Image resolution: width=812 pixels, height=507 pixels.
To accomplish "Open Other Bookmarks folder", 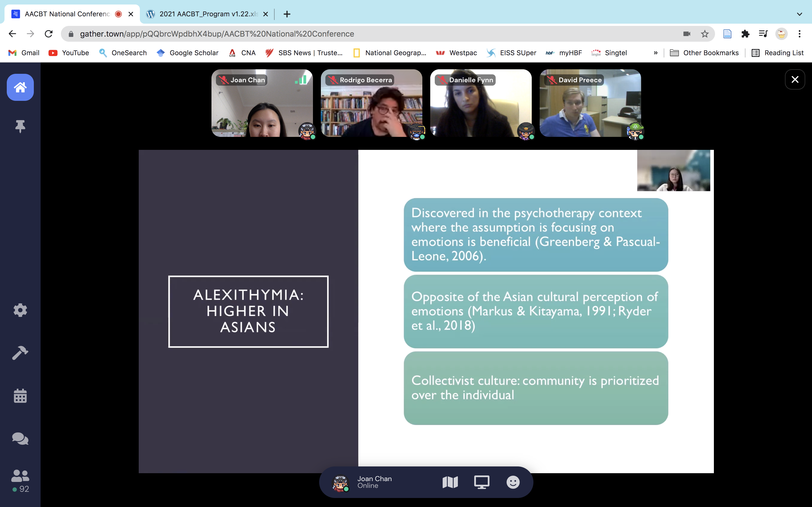I will click(x=704, y=53).
